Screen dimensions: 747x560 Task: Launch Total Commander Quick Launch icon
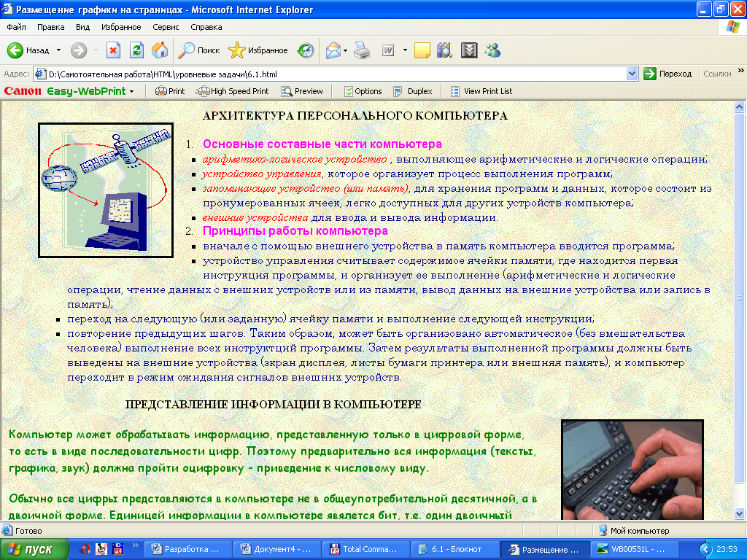click(x=117, y=549)
